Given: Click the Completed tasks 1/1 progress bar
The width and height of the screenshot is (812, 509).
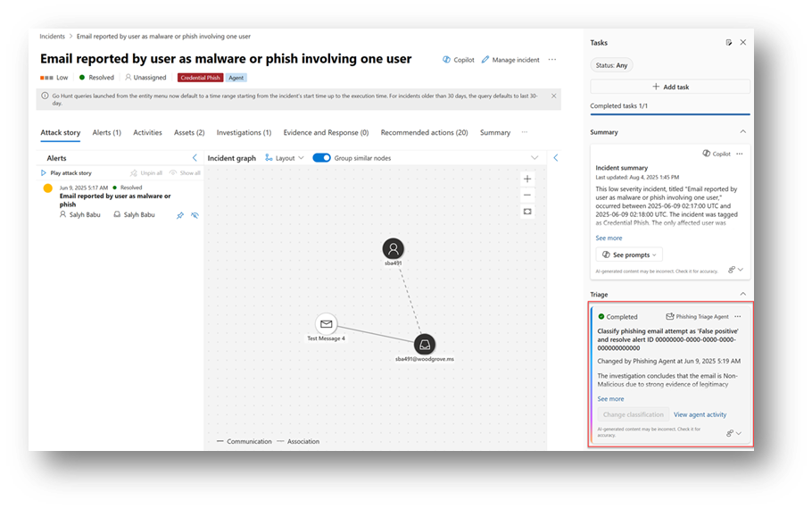Looking at the screenshot, I should pos(670,114).
